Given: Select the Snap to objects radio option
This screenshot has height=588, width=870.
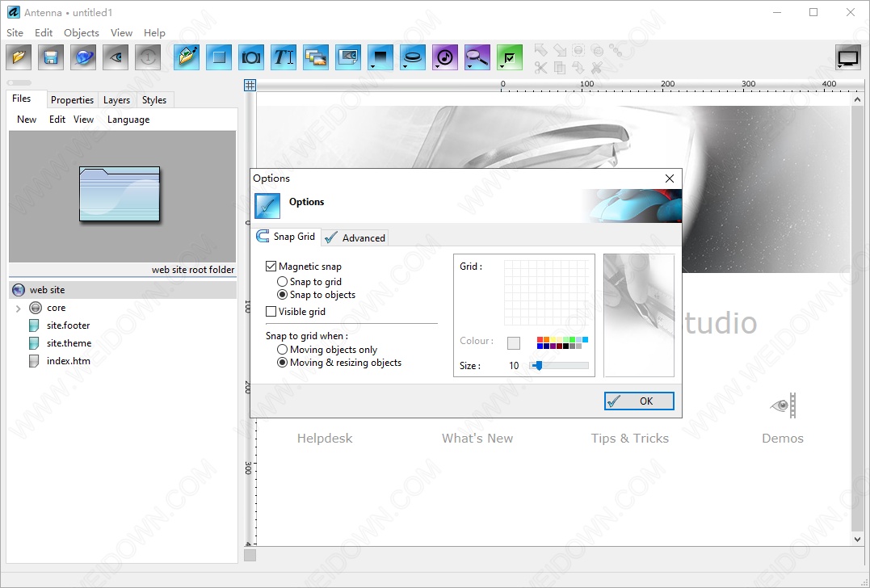Looking at the screenshot, I should (283, 295).
